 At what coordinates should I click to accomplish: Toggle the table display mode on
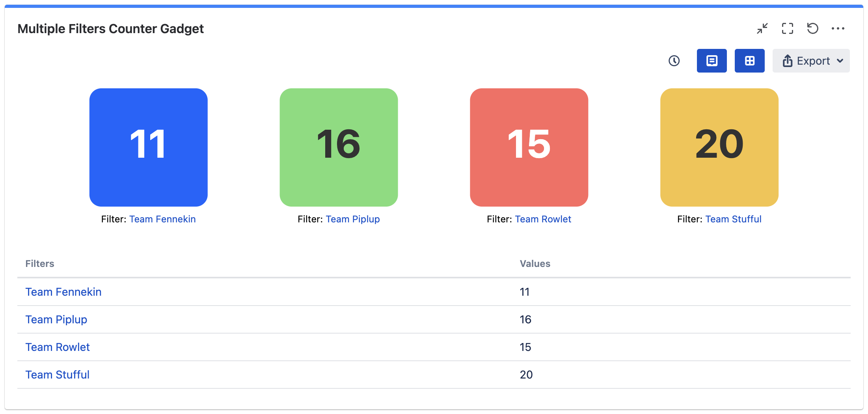click(712, 61)
